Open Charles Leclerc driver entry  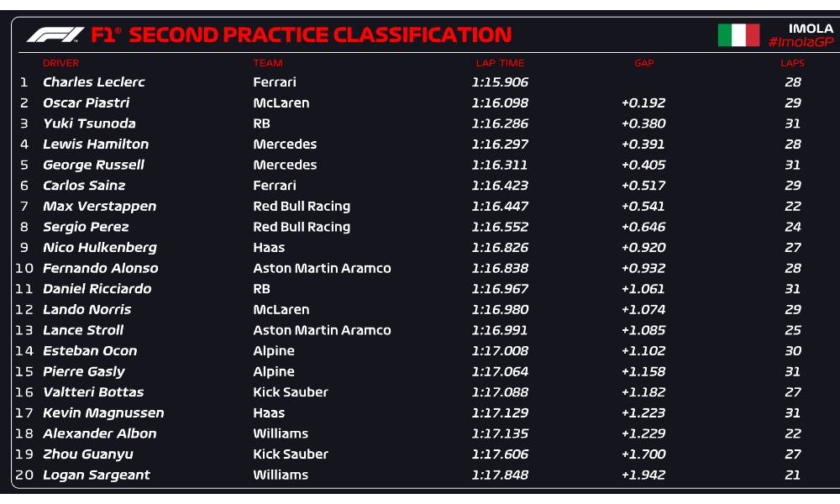click(94, 82)
